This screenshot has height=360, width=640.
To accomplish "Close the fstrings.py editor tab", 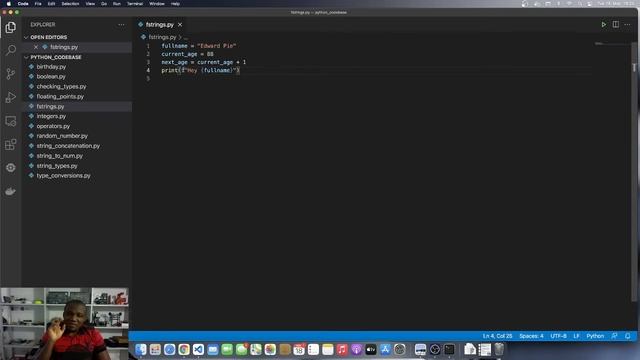I will click(x=180, y=24).
